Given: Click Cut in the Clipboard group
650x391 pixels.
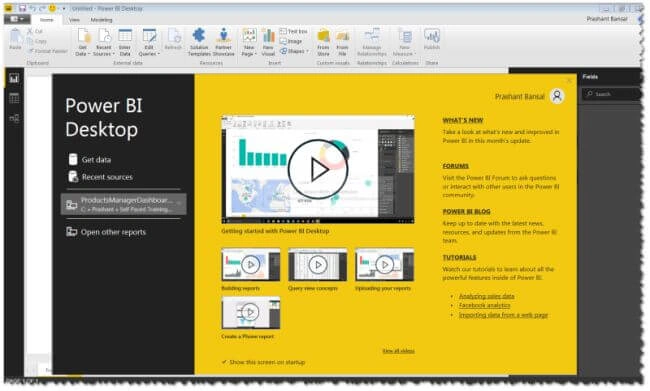Looking at the screenshot, I should pyautogui.click(x=35, y=32).
